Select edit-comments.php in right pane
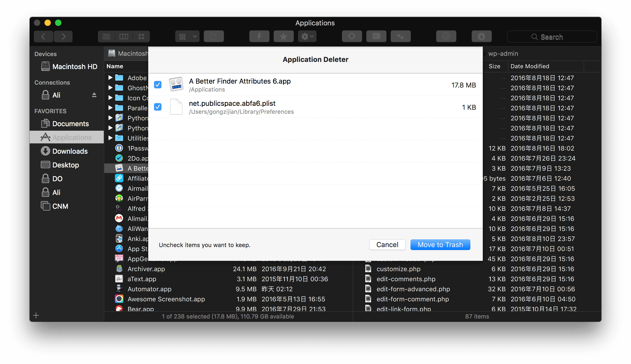 pos(477,279)
